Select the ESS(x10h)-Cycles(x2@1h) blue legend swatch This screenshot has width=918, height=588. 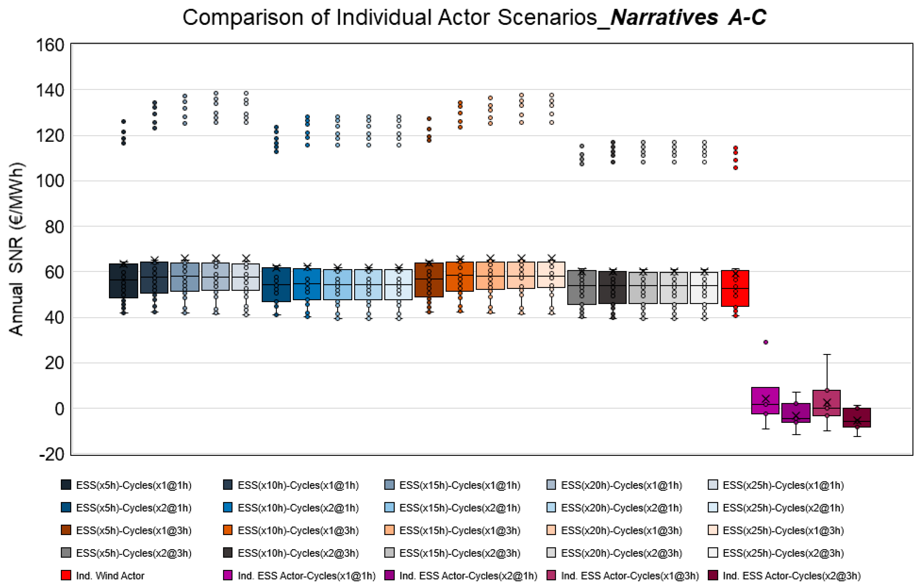point(228,507)
